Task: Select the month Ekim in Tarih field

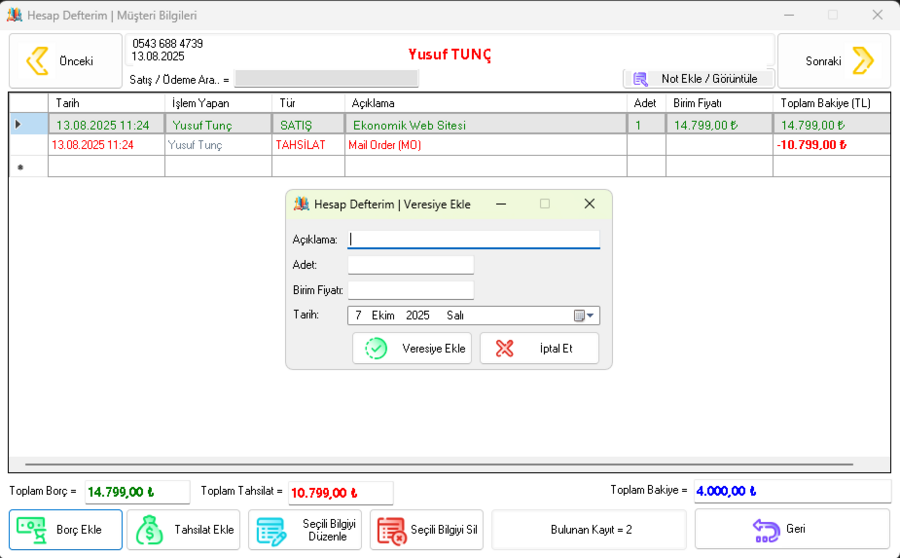Action: (x=383, y=315)
